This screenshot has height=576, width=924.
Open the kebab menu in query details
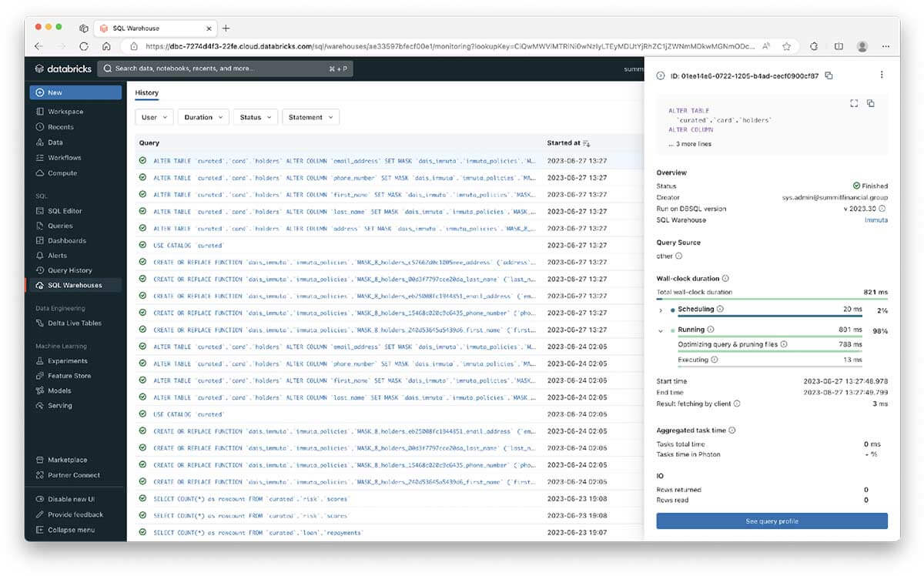point(882,75)
